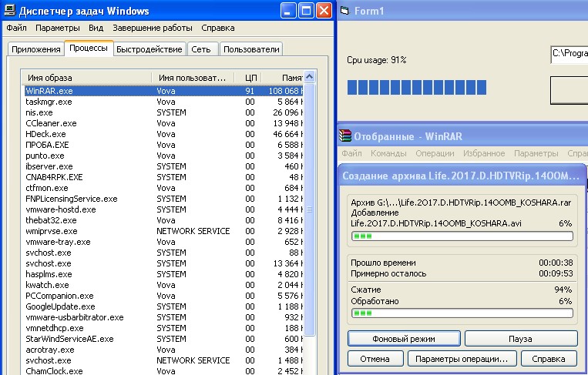Select the punto.exe process row
This screenshot has width=588, height=375.
click(163, 156)
